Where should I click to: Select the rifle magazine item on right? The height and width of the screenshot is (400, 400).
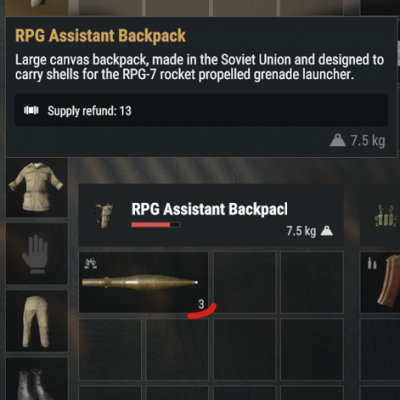coord(388,280)
